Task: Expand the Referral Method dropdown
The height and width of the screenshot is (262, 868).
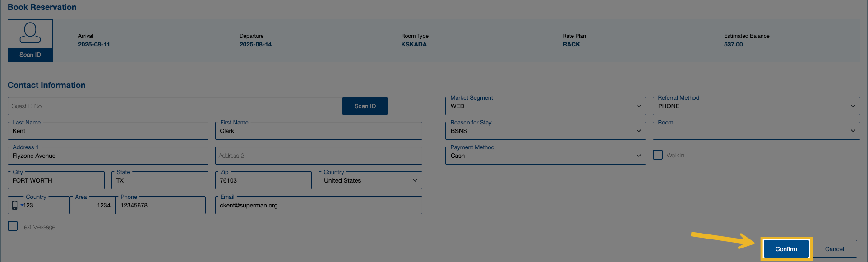Action: (756, 106)
